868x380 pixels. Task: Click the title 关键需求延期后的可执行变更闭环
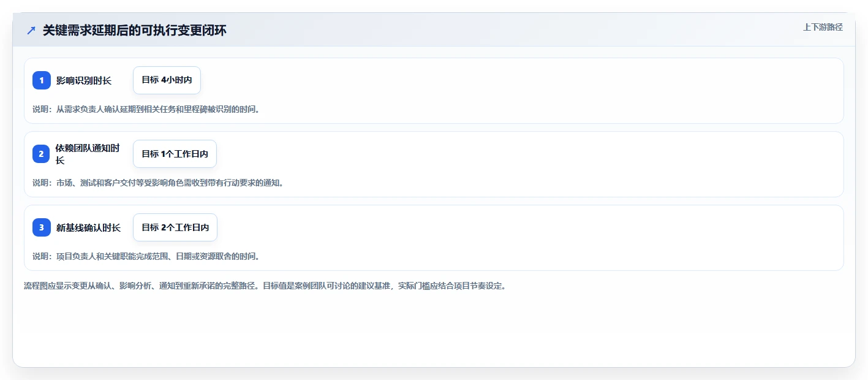[135, 30]
